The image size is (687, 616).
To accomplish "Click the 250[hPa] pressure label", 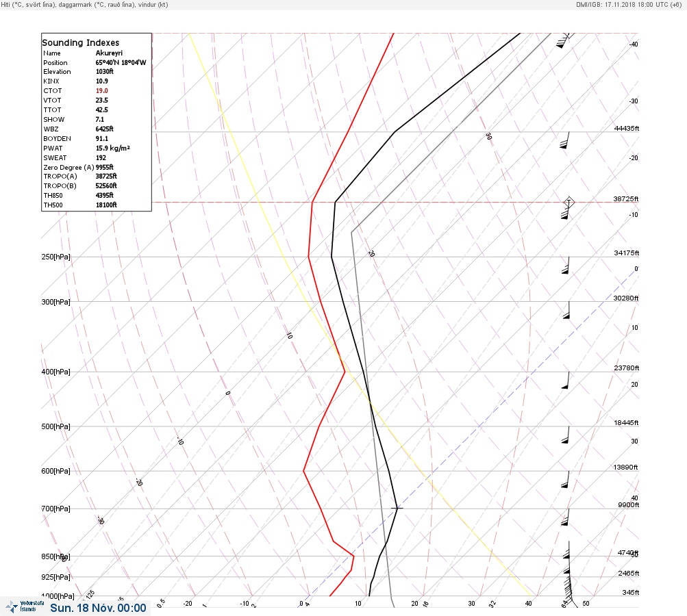I will [x=55, y=257].
